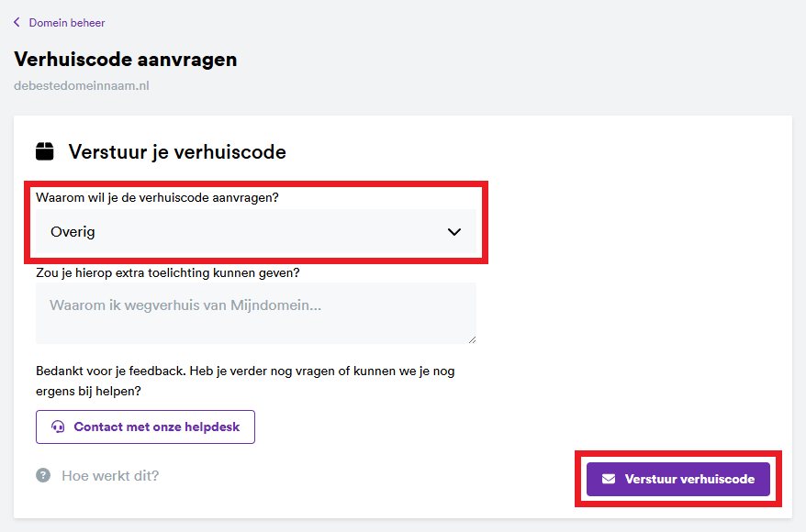Open the Overig reason dropdown
The image size is (806, 532).
pyautogui.click(x=256, y=231)
